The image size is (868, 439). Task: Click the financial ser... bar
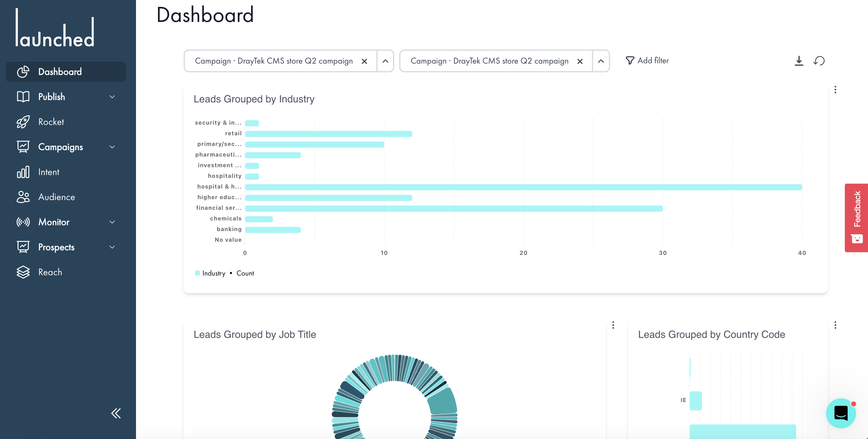(454, 209)
